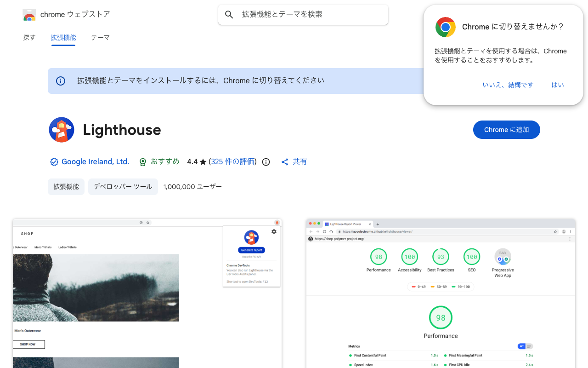
Task: Select the 拡張機能 tab
Action: (x=63, y=37)
